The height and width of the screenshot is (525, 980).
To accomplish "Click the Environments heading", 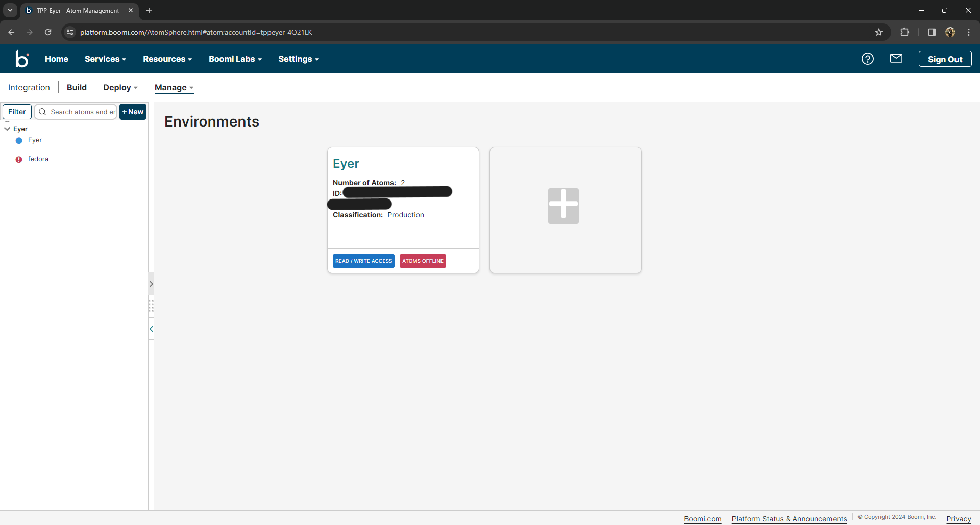I will click(x=212, y=121).
